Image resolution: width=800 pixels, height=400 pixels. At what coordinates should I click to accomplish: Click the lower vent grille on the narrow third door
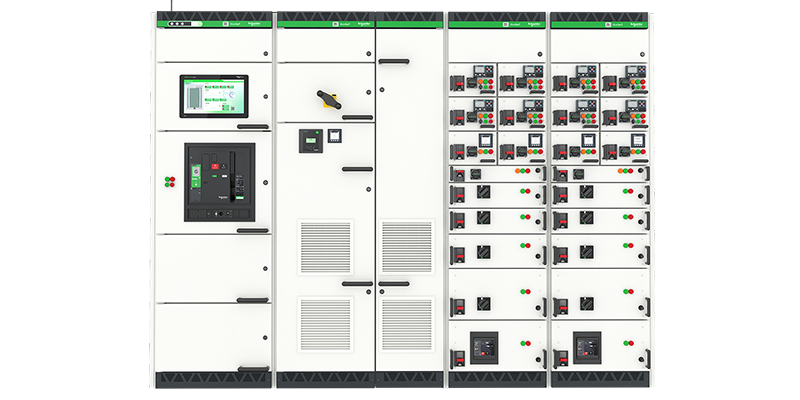point(407,324)
